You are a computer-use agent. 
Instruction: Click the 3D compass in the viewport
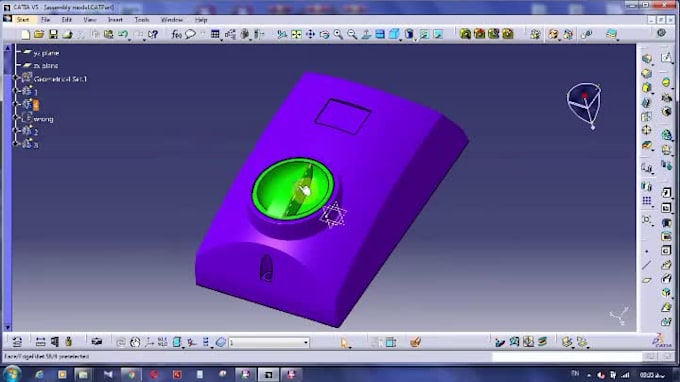[585, 105]
